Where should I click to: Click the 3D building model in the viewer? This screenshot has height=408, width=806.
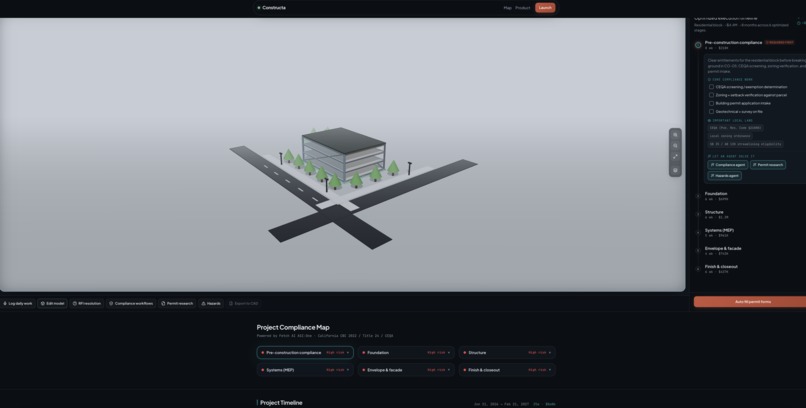point(343,153)
